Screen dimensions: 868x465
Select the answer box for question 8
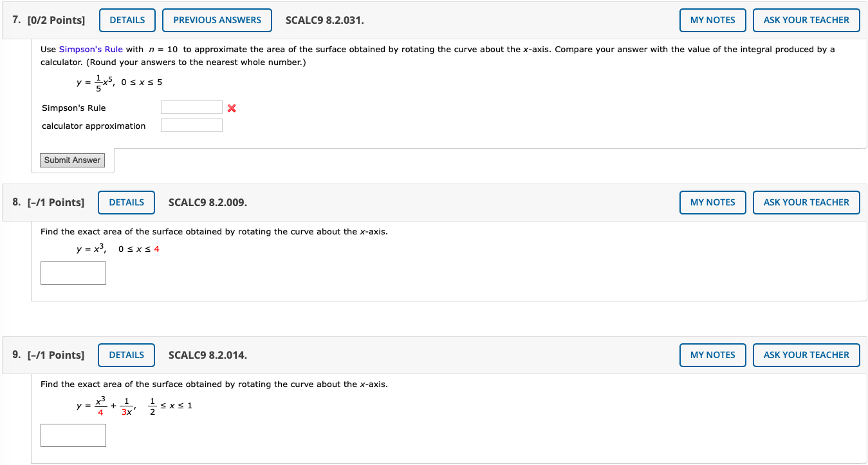(73, 272)
